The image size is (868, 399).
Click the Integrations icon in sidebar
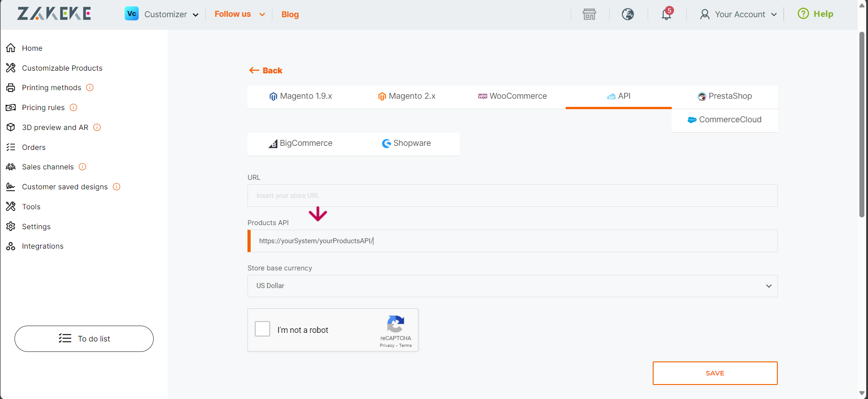tap(11, 246)
